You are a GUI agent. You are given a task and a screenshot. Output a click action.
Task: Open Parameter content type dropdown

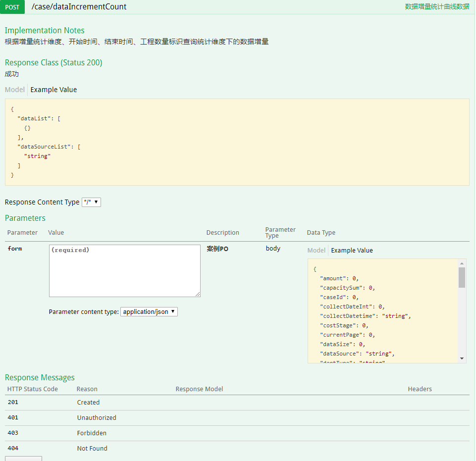(149, 311)
